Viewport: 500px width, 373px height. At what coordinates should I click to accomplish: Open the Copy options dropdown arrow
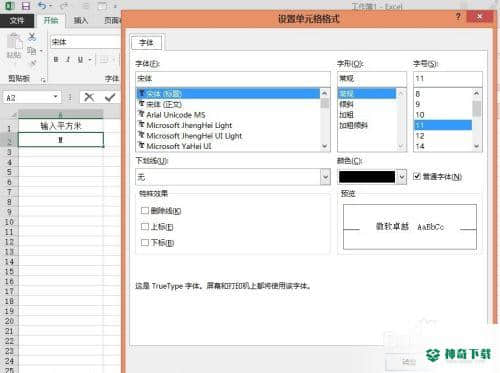click(41, 51)
